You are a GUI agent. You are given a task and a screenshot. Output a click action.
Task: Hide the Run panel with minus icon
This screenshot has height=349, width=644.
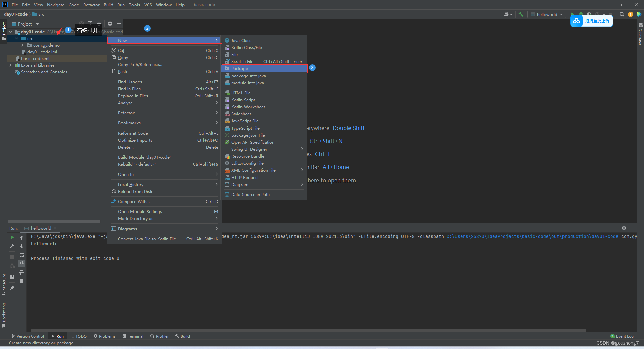pyautogui.click(x=633, y=228)
